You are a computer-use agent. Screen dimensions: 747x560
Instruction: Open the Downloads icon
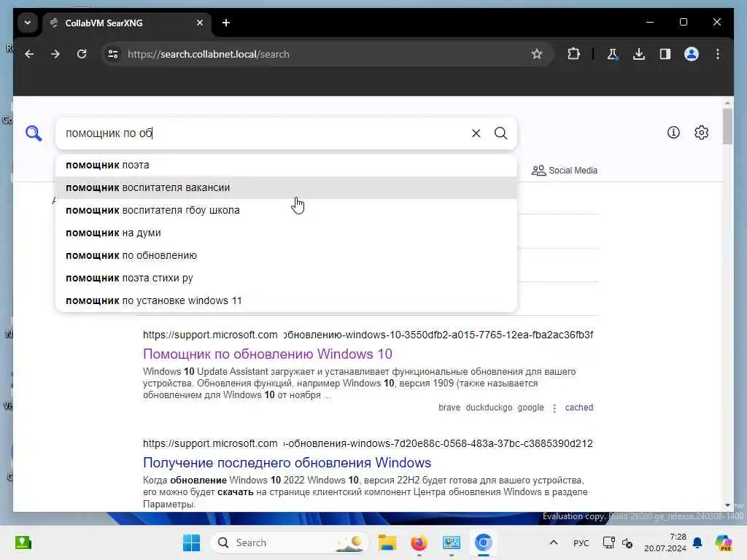click(639, 54)
